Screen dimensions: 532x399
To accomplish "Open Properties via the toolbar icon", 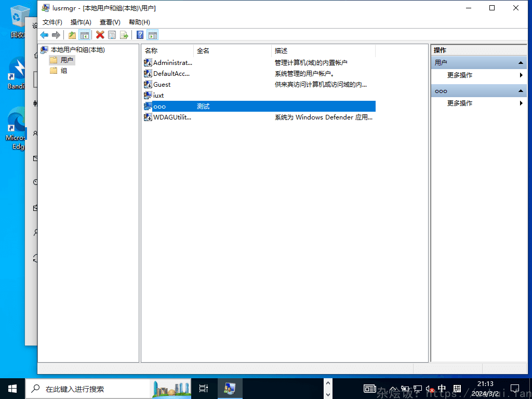I will pyautogui.click(x=112, y=35).
